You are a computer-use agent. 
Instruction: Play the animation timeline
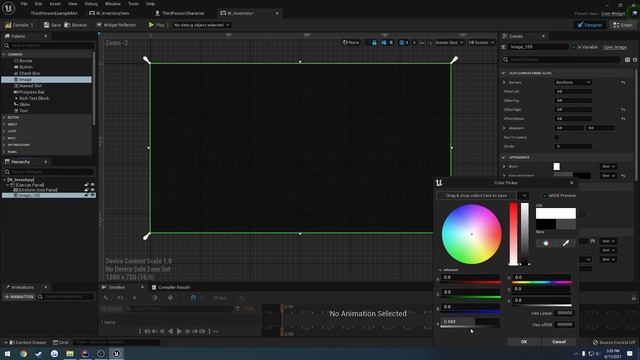point(179,331)
